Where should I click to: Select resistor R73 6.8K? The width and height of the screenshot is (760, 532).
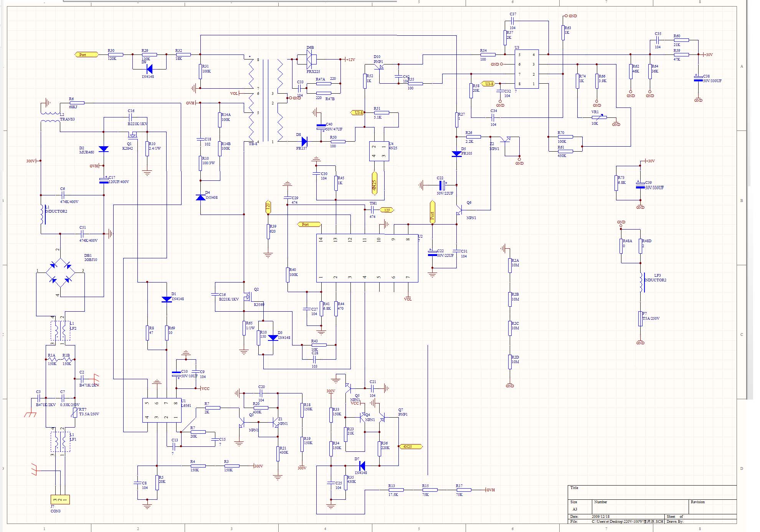pyautogui.click(x=616, y=183)
